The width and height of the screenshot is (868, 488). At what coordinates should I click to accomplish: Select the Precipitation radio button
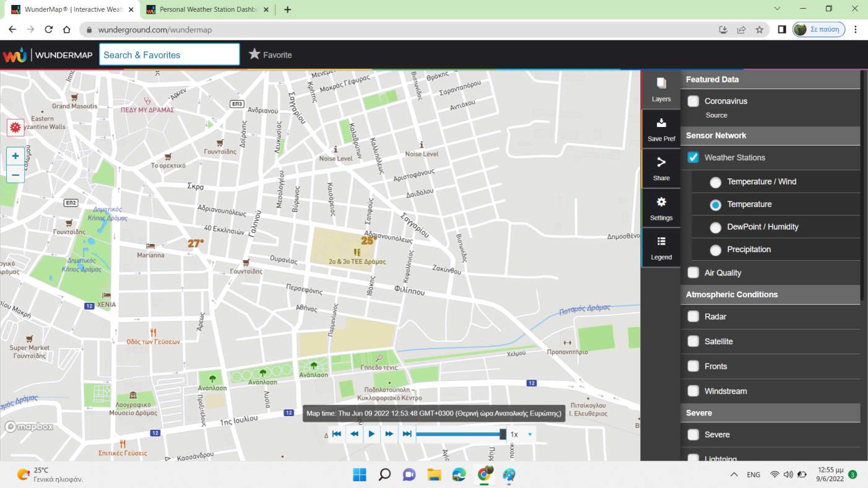pyautogui.click(x=716, y=250)
